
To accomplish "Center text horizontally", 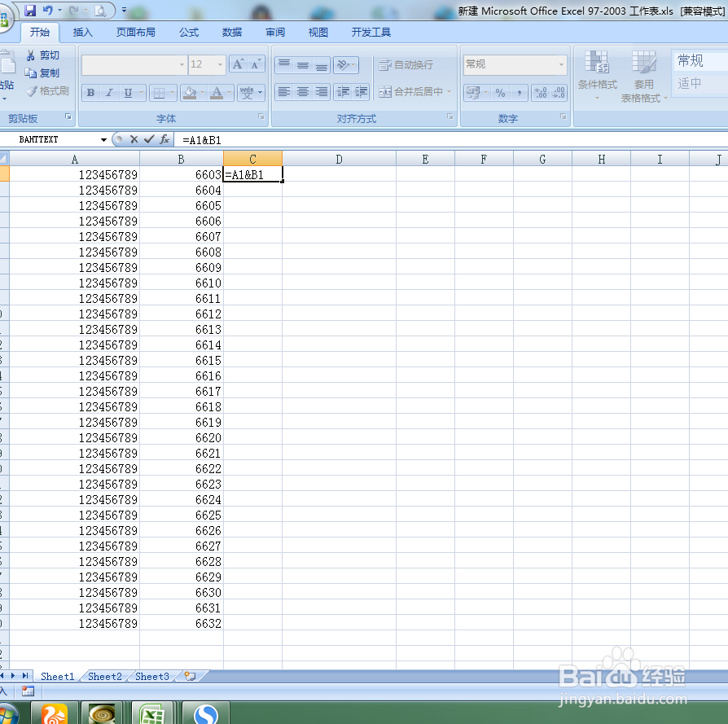I will 303,92.
